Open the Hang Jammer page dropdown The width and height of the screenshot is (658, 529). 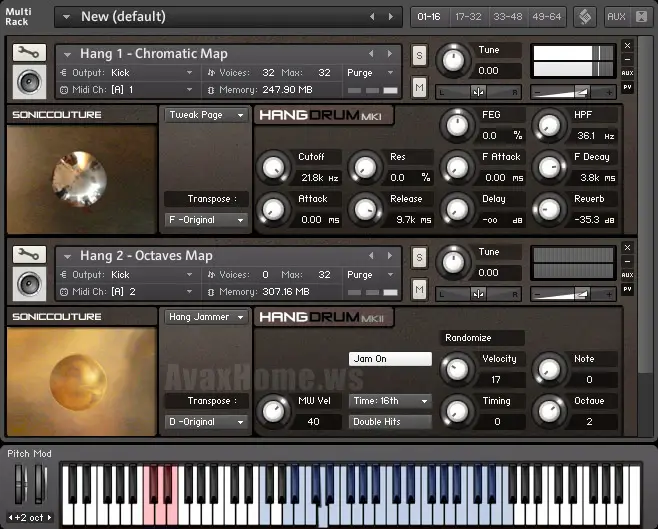pos(206,317)
